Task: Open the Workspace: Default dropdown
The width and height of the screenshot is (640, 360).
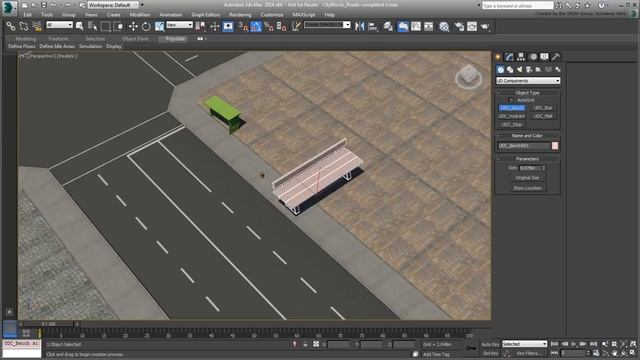Action: coord(113,5)
